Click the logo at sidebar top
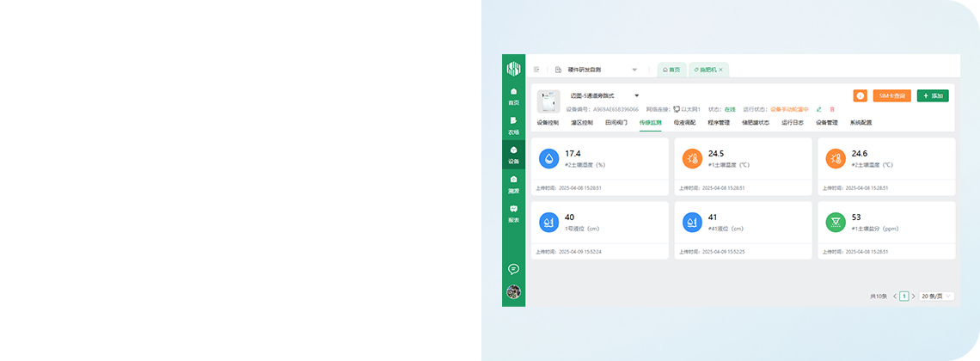Screen dimensions: 980x361 pos(513,67)
